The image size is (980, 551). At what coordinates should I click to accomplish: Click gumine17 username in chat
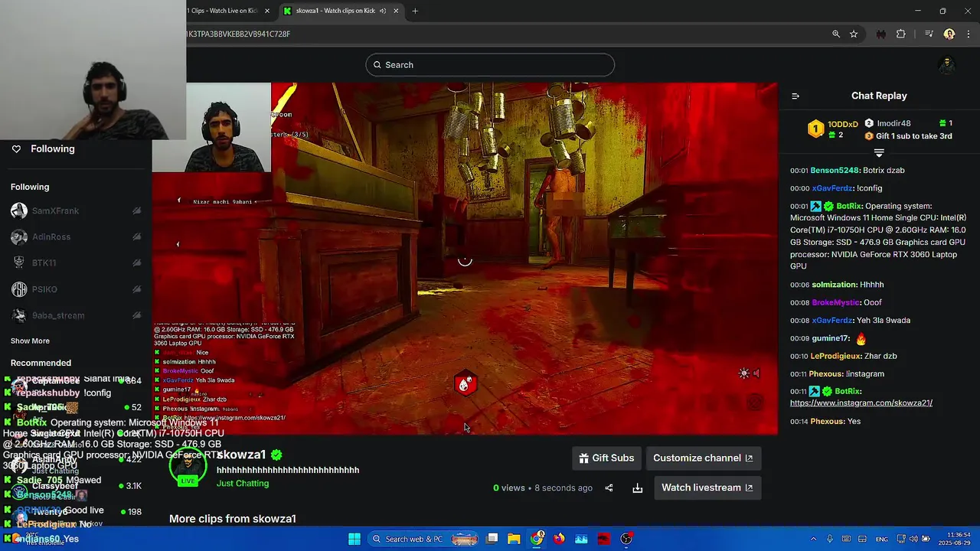(831, 338)
